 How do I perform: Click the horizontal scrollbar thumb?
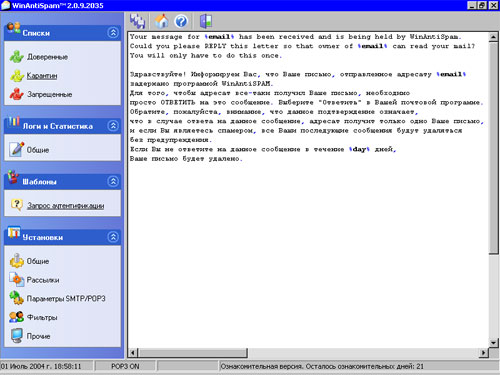click(x=193, y=352)
